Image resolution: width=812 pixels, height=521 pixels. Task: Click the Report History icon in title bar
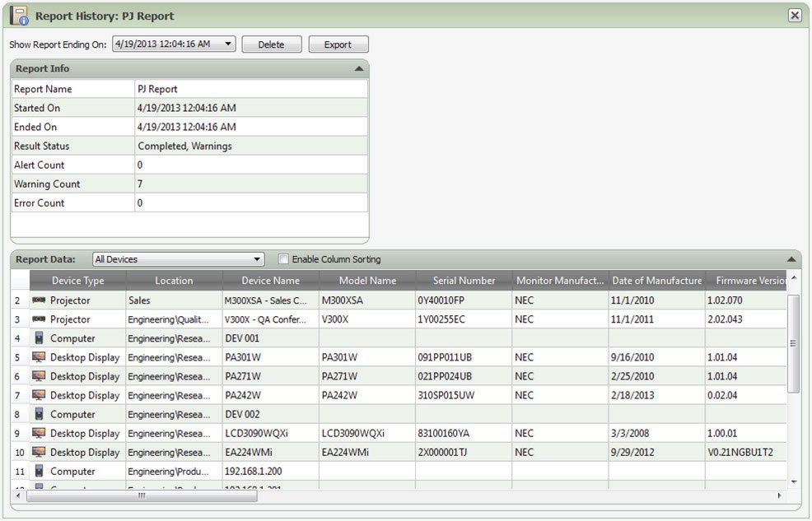[x=20, y=16]
